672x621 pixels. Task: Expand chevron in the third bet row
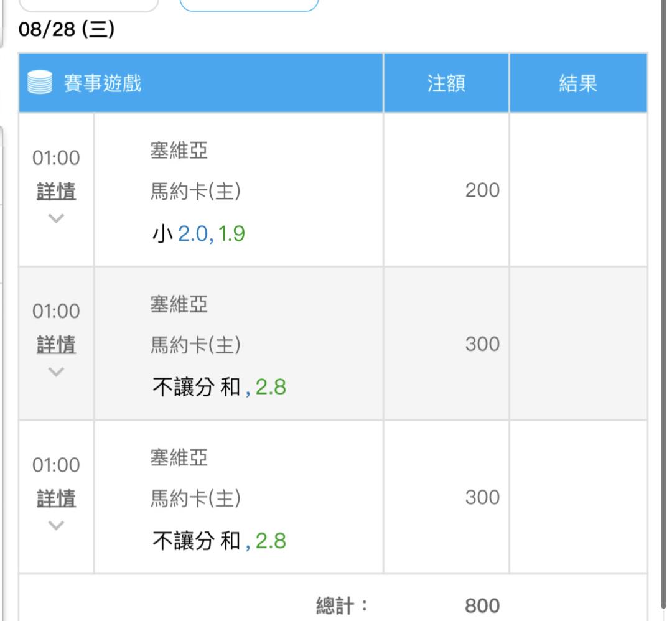click(x=56, y=525)
